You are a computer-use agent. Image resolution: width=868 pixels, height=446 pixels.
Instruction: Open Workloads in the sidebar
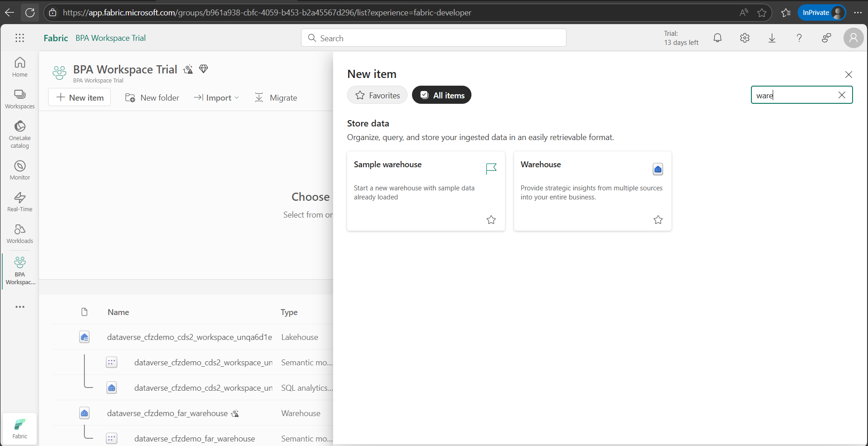pos(20,233)
